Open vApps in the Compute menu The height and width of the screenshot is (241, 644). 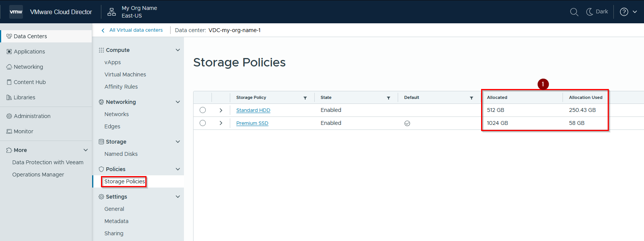coord(112,62)
